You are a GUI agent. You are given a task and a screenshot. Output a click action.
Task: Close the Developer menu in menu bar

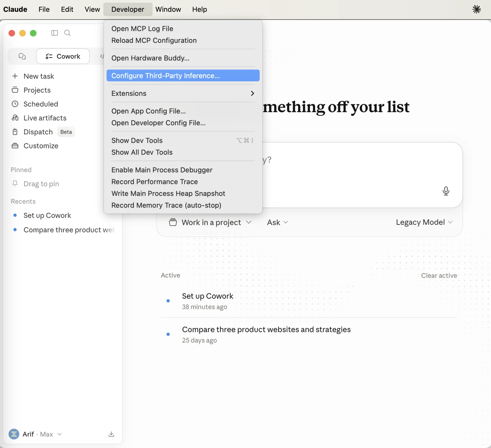click(x=128, y=9)
